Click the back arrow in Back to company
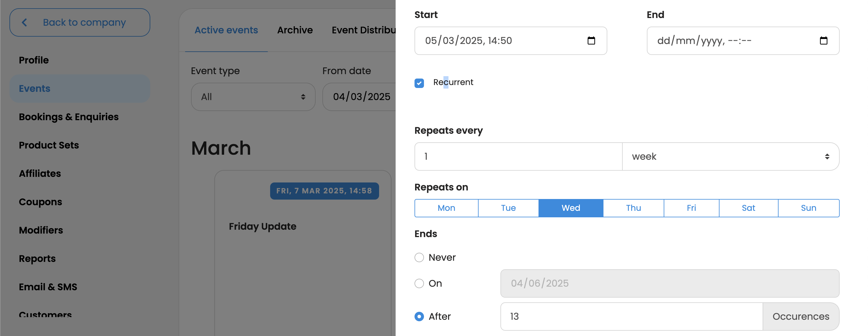The height and width of the screenshot is (336, 868). coord(24,22)
